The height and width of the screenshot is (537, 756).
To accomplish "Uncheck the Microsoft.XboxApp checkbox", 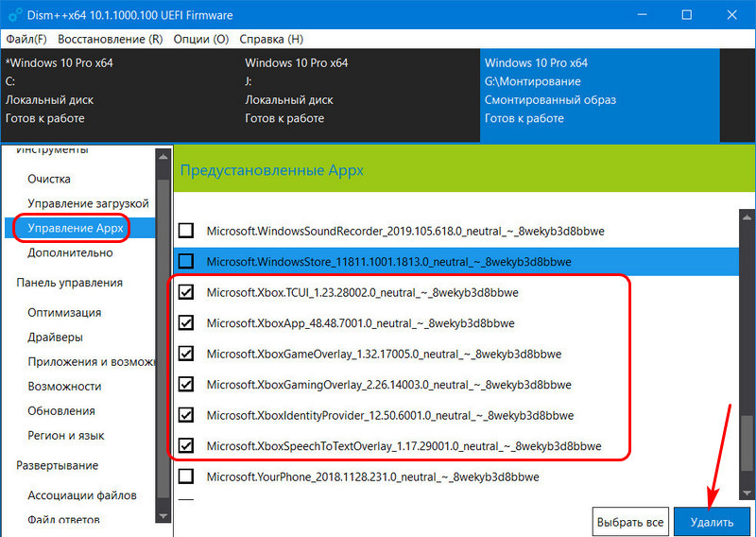I will coord(186,322).
